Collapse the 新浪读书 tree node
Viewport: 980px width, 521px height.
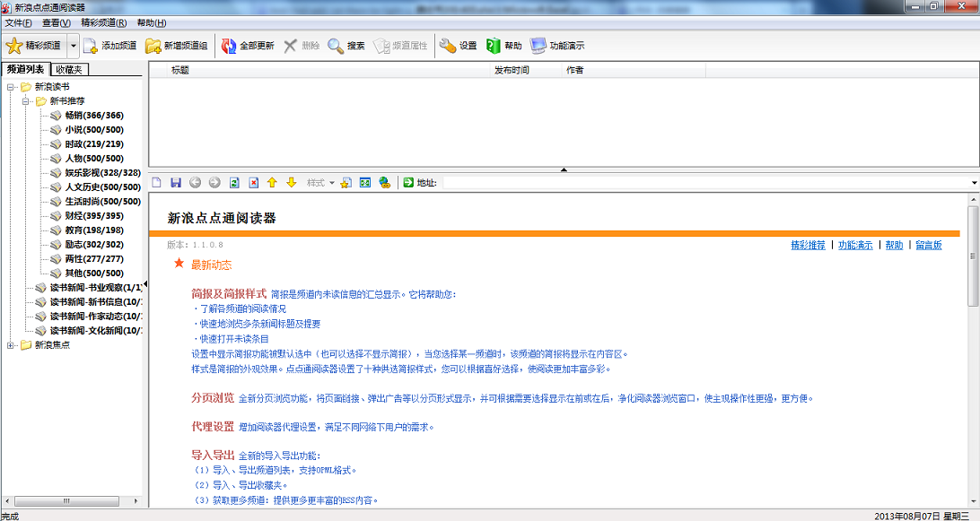click(11, 87)
